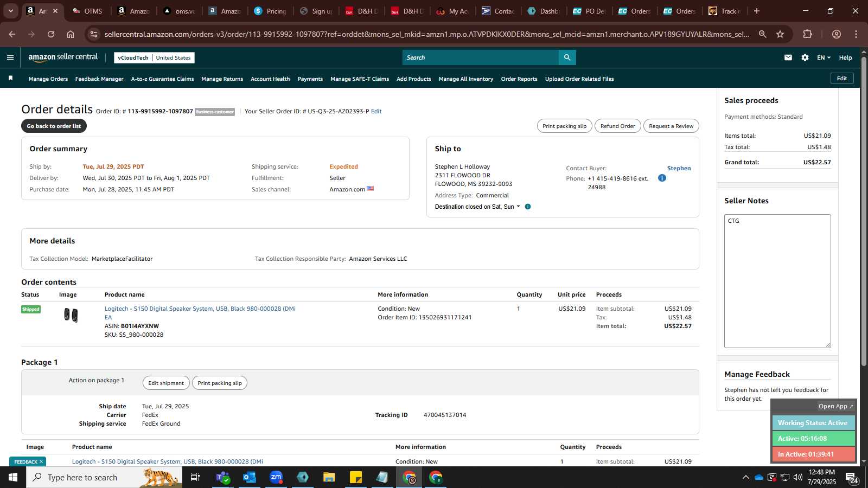The width and height of the screenshot is (868, 488).
Task: Click the phone number info icon
Action: pyautogui.click(x=662, y=178)
